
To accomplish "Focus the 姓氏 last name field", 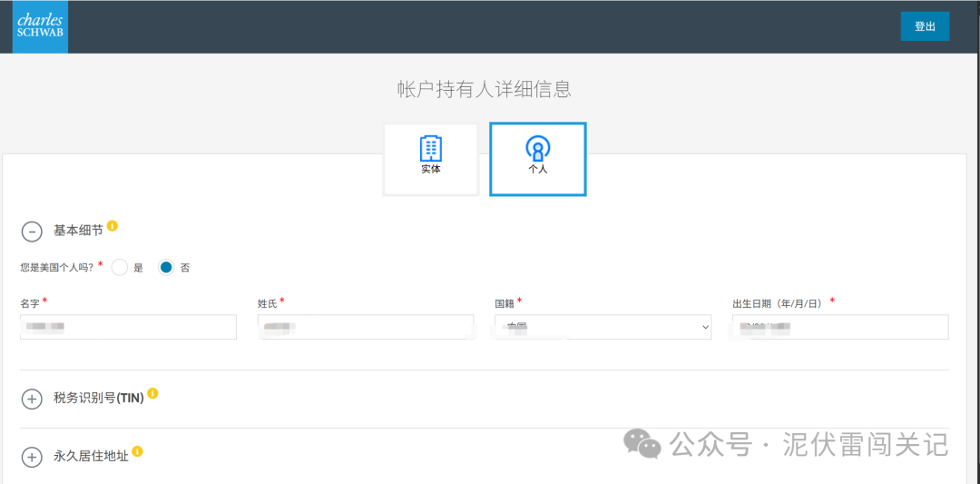I will [x=366, y=327].
